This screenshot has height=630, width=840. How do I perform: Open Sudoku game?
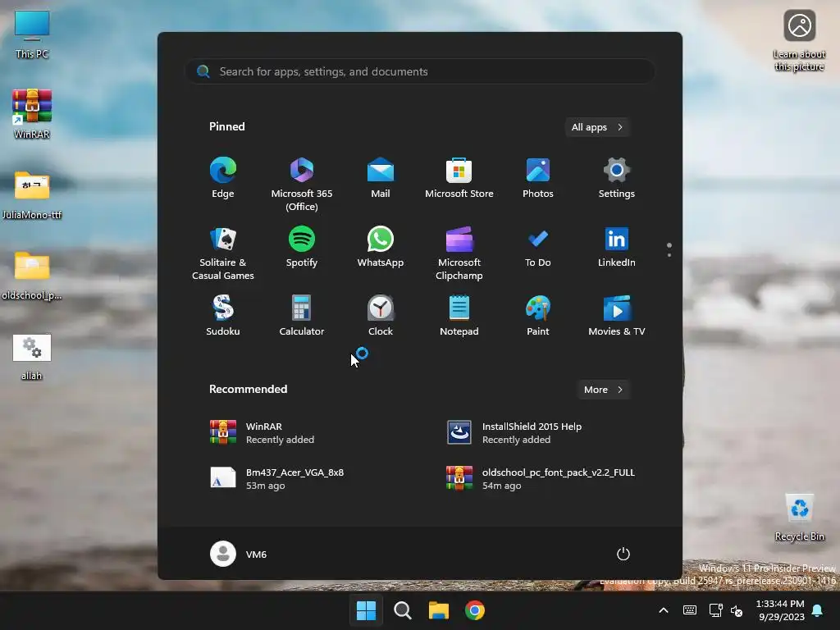(223, 316)
